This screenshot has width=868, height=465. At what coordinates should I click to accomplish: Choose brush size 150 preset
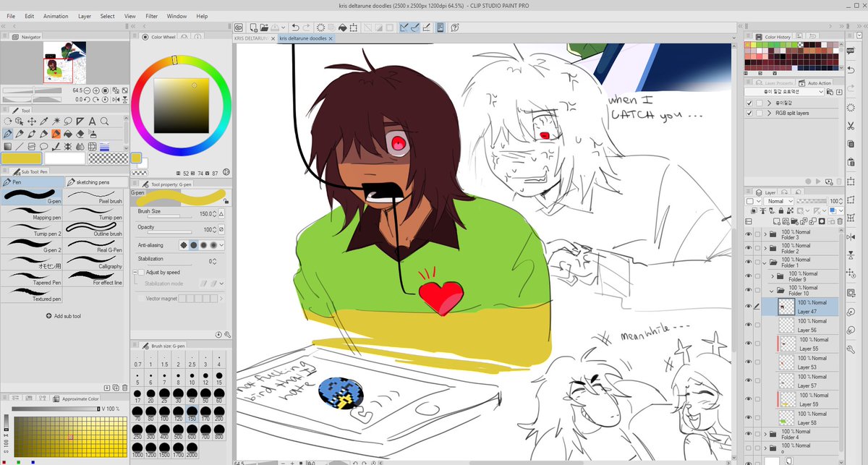[x=192, y=415]
